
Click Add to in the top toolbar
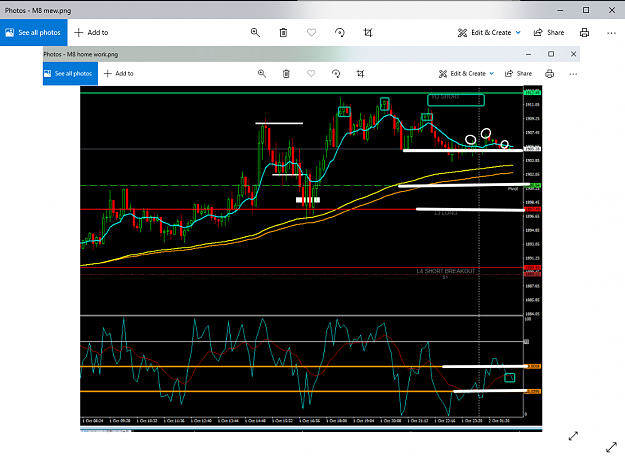[x=91, y=33]
